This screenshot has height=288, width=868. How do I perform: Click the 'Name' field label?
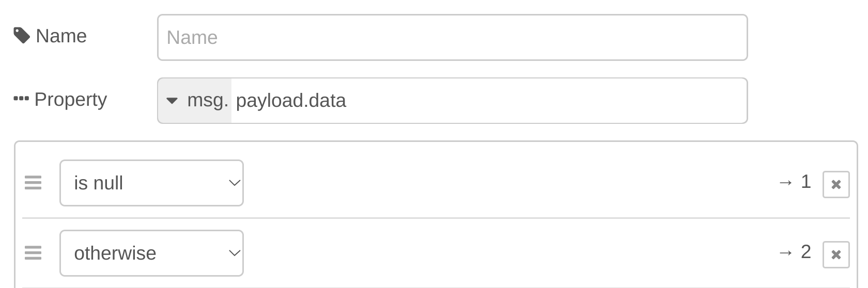pyautogui.click(x=61, y=36)
